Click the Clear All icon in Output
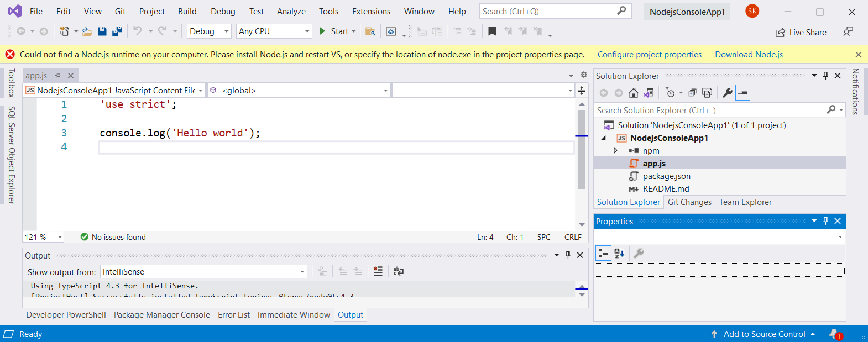This screenshot has width=868, height=342. coord(378,271)
